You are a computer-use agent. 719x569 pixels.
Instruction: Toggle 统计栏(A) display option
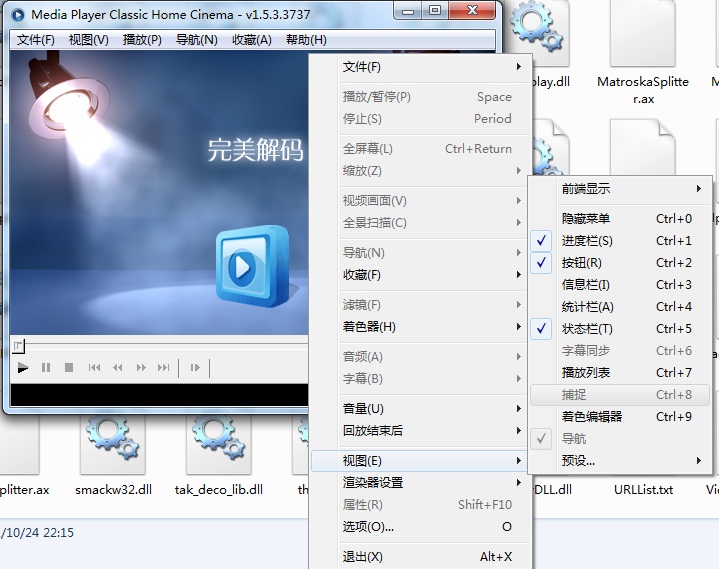[x=619, y=307]
